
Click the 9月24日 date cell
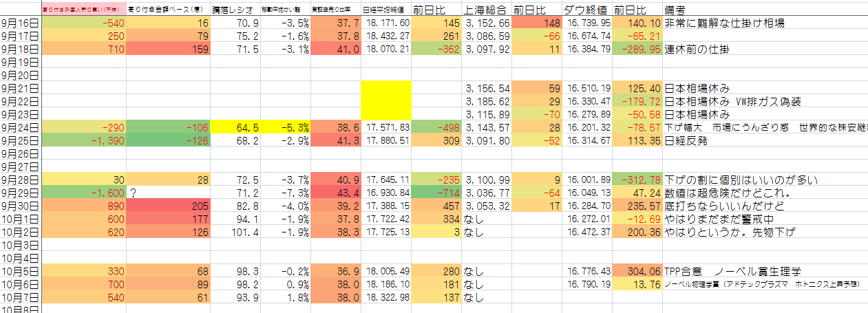pos(21,127)
